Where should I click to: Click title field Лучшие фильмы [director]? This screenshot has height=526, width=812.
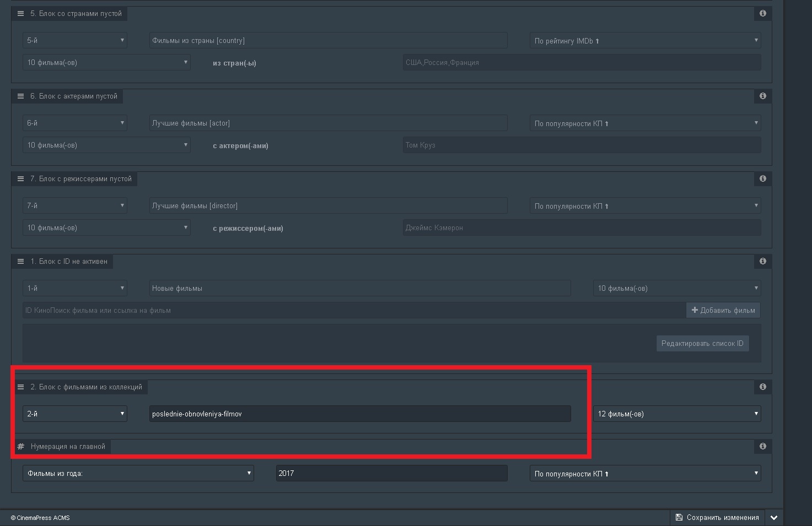coord(329,205)
